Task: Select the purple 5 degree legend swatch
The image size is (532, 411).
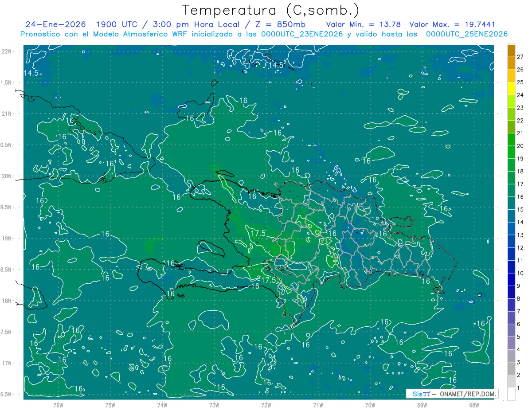Action: (x=511, y=331)
